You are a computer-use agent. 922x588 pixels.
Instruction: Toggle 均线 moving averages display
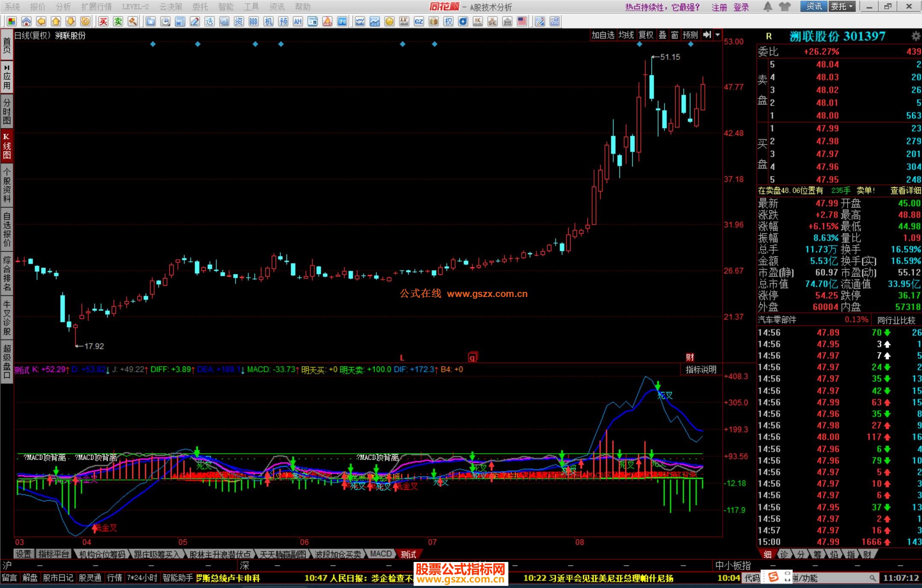pos(626,35)
